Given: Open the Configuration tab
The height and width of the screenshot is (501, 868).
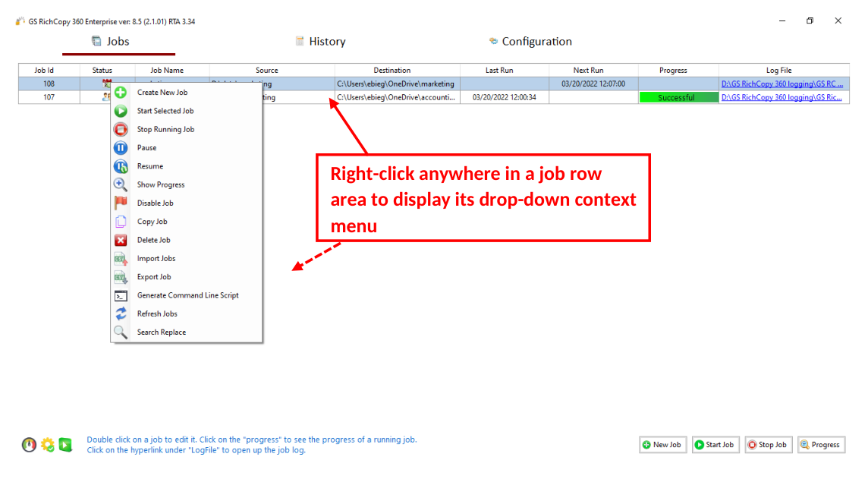Looking at the screenshot, I should pos(530,42).
